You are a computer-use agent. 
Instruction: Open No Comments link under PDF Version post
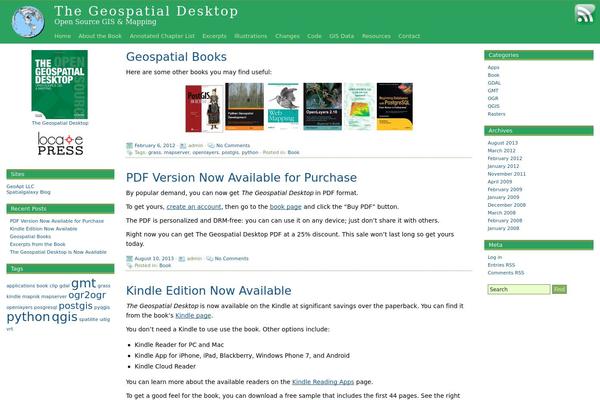click(x=232, y=259)
